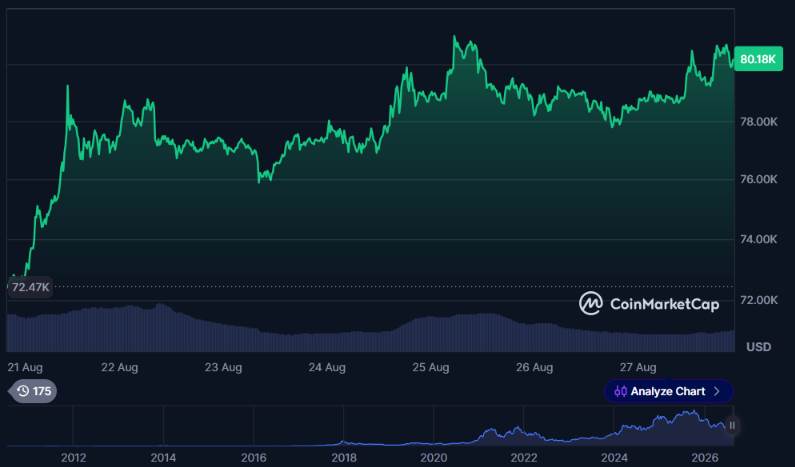Jump to 2014 on the overview timeline
Viewport: 795px width, 467px height.
(x=163, y=458)
